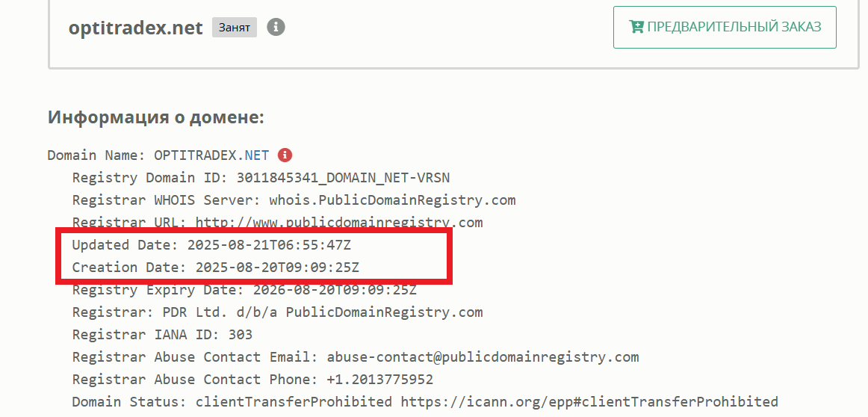Click the clientTransferProhibited status word
The width and height of the screenshot is (868, 417).
pos(294,402)
